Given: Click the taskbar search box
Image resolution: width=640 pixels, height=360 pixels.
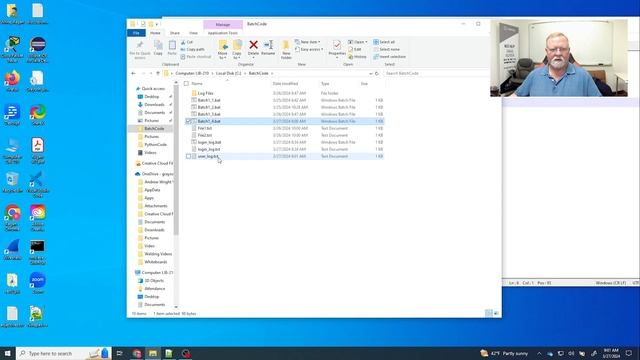Looking at the screenshot, I should [64, 353].
